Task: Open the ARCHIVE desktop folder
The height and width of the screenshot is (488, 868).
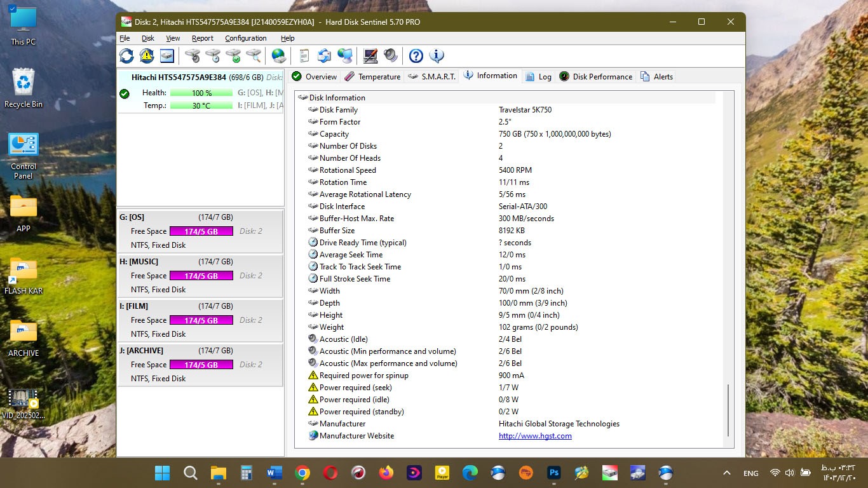Action: coord(23,337)
